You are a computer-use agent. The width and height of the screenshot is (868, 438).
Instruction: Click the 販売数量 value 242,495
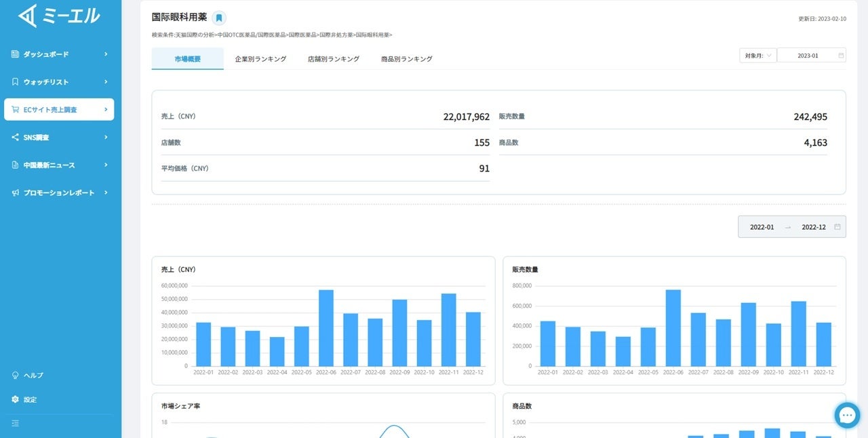click(x=810, y=117)
